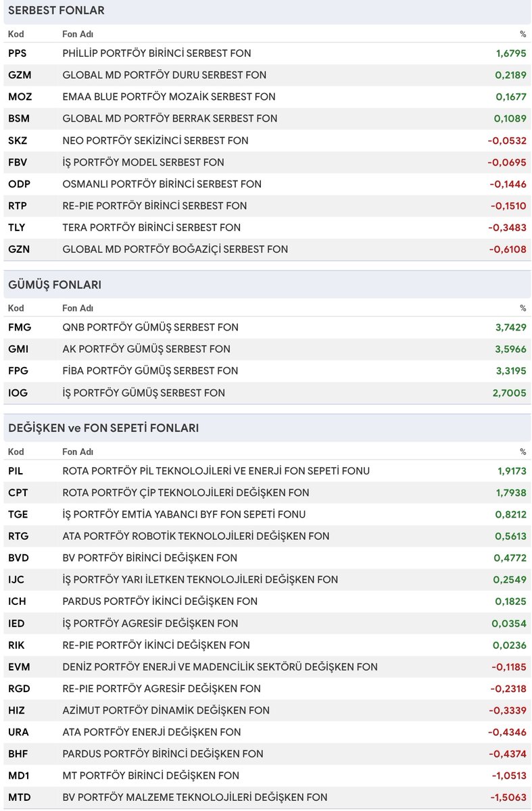Open FİBA PORTFÖY GÜMÜŞ SERBEST FON
Viewport: 532px width, 811px height.
(x=150, y=370)
